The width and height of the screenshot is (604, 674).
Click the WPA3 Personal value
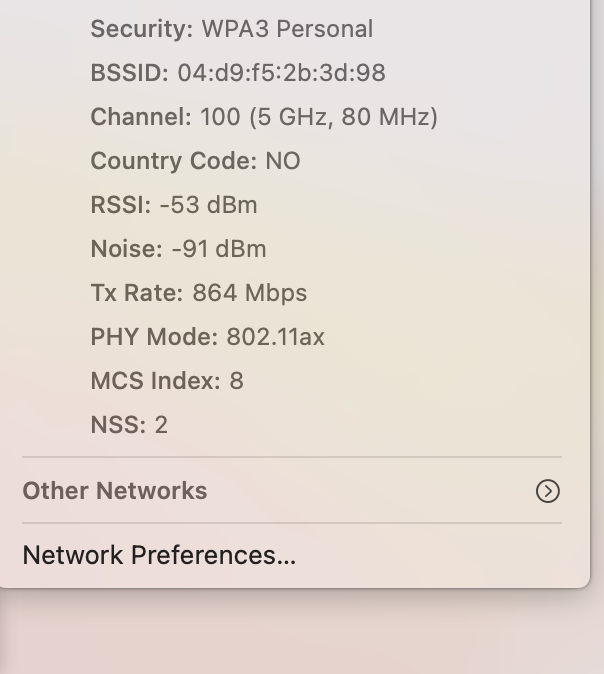coord(287,29)
